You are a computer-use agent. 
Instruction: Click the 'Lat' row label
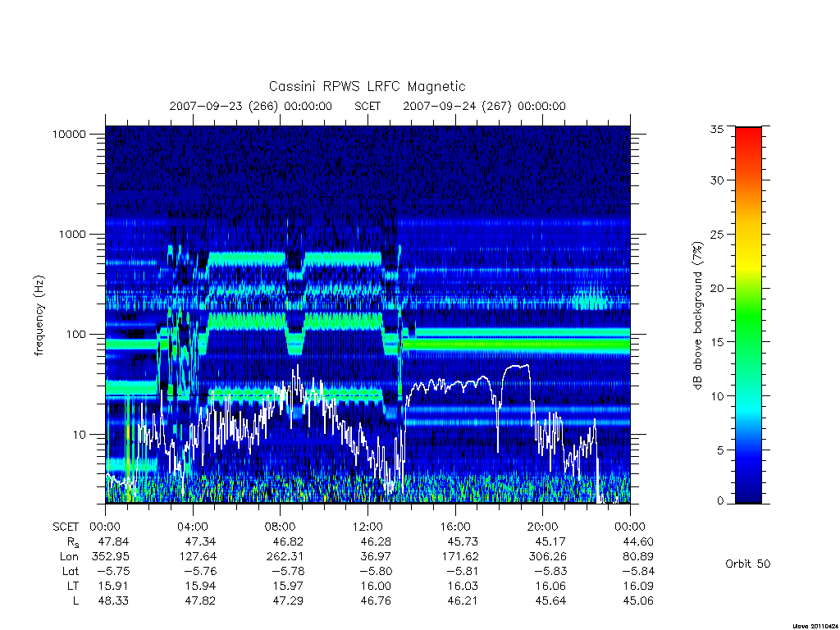(x=71, y=572)
